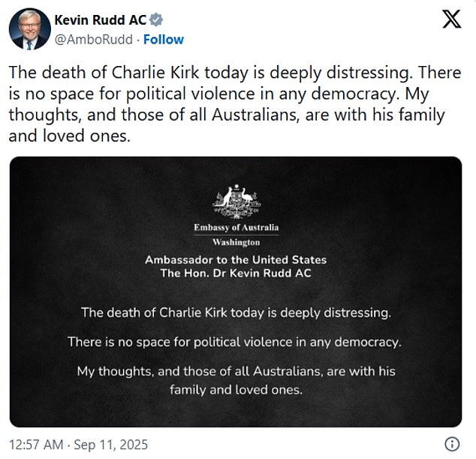Click the tweet body text
476x459 pixels.
227,105
